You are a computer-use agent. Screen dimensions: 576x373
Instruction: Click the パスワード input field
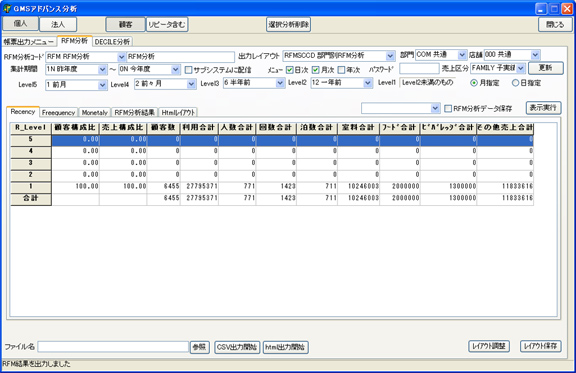tap(419, 68)
